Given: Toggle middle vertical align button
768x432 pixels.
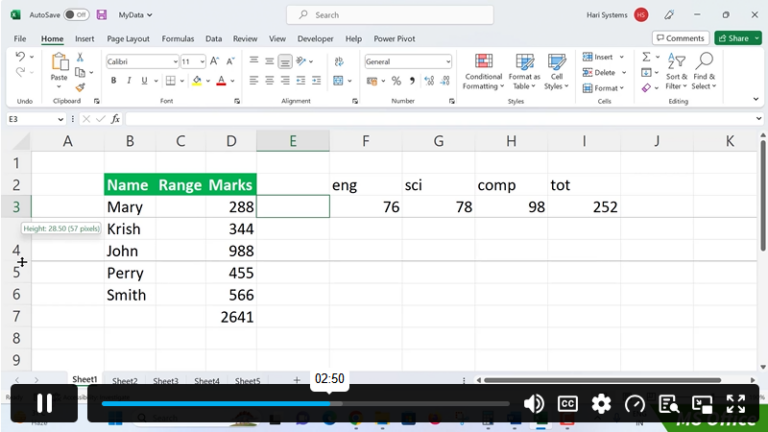Looking at the screenshot, I should [x=269, y=61].
